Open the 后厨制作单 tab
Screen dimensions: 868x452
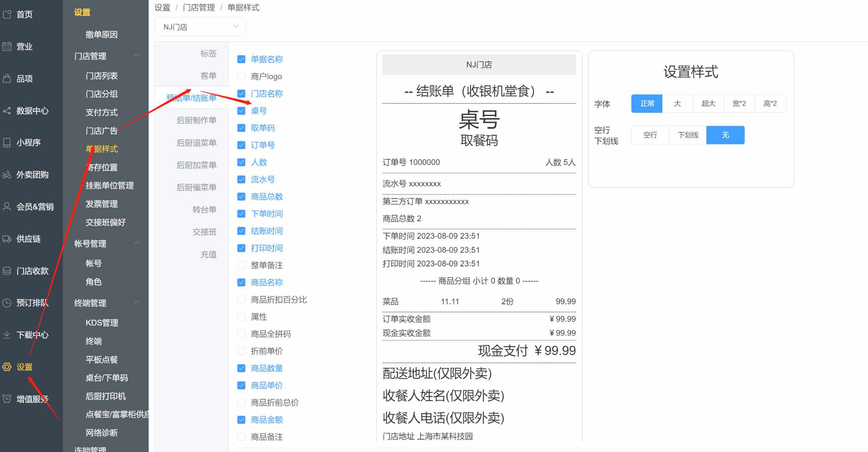click(196, 120)
